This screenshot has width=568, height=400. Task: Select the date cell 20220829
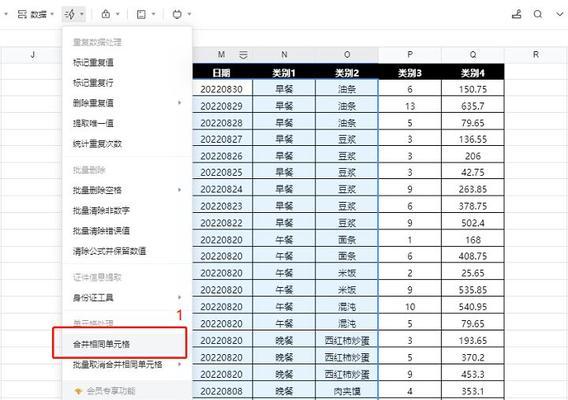[222, 106]
